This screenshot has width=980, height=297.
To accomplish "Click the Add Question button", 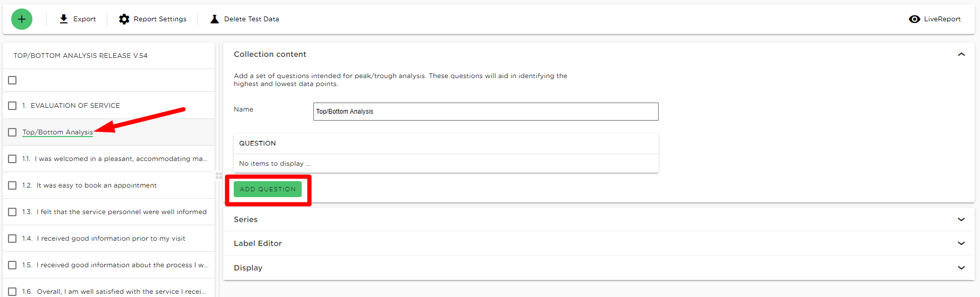I will 268,189.
